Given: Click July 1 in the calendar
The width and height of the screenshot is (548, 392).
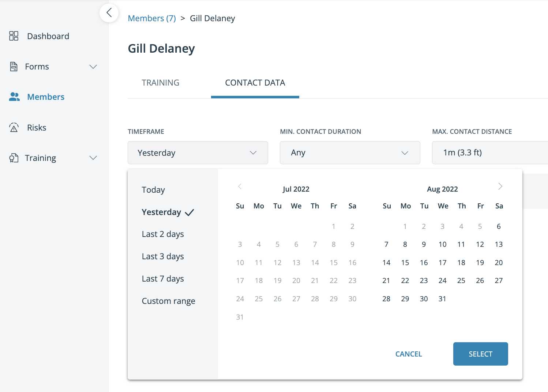Looking at the screenshot, I should pos(334,226).
